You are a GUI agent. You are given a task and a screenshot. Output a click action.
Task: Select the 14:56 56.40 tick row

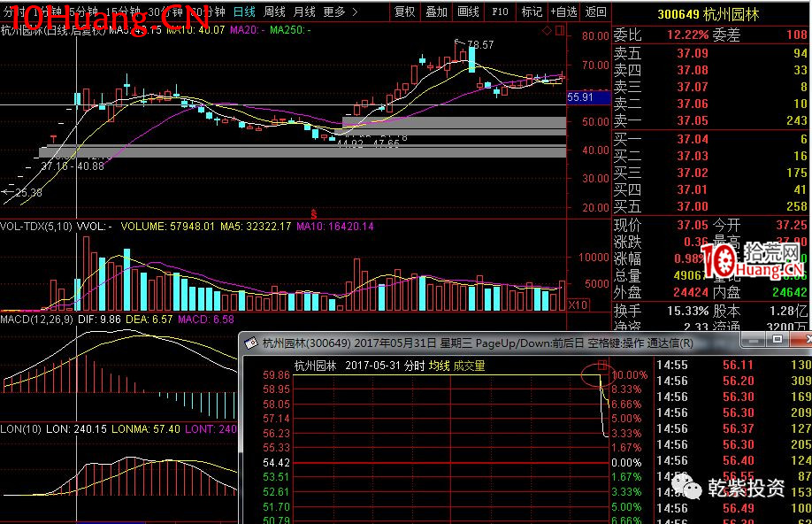coord(733,461)
